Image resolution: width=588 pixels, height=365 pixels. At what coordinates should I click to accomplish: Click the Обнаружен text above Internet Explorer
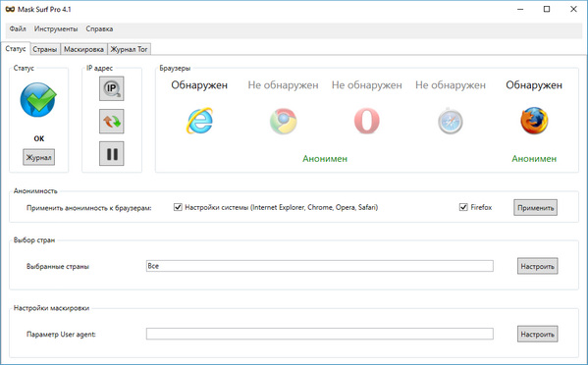click(199, 85)
